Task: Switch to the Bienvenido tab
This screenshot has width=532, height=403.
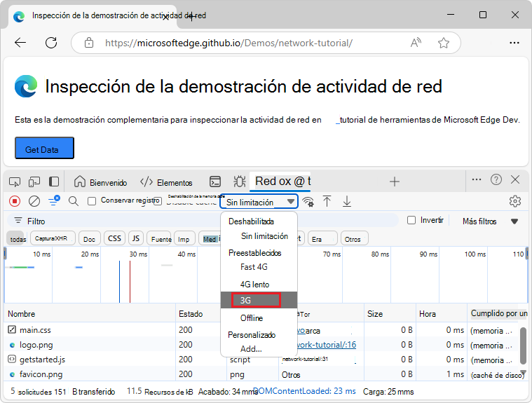Action: point(100,182)
